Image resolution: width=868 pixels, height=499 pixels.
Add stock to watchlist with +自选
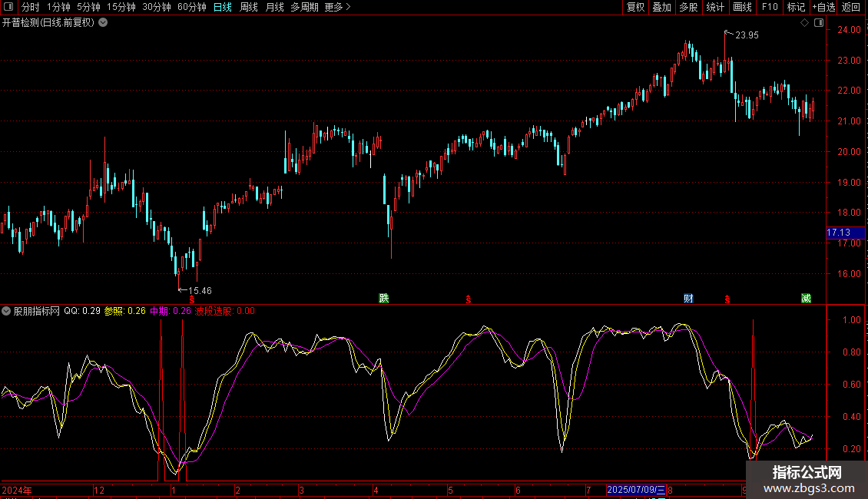(x=823, y=7)
